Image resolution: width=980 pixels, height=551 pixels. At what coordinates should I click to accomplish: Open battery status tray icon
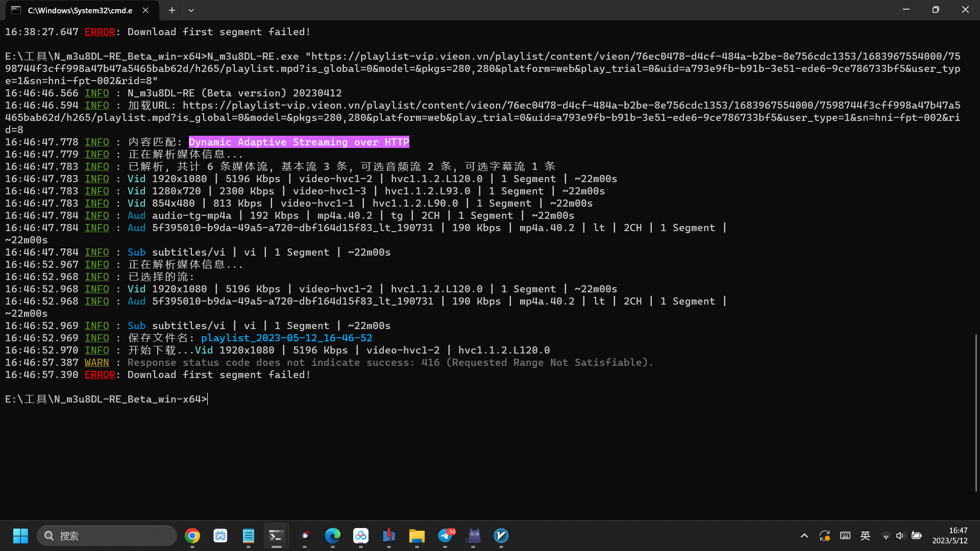pos(917,536)
